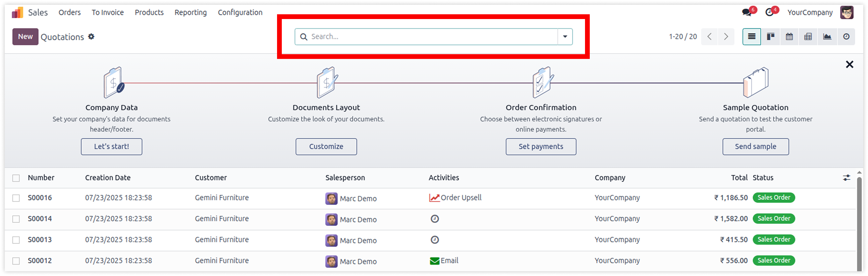Open the Quotations gear settings icon

click(x=91, y=36)
